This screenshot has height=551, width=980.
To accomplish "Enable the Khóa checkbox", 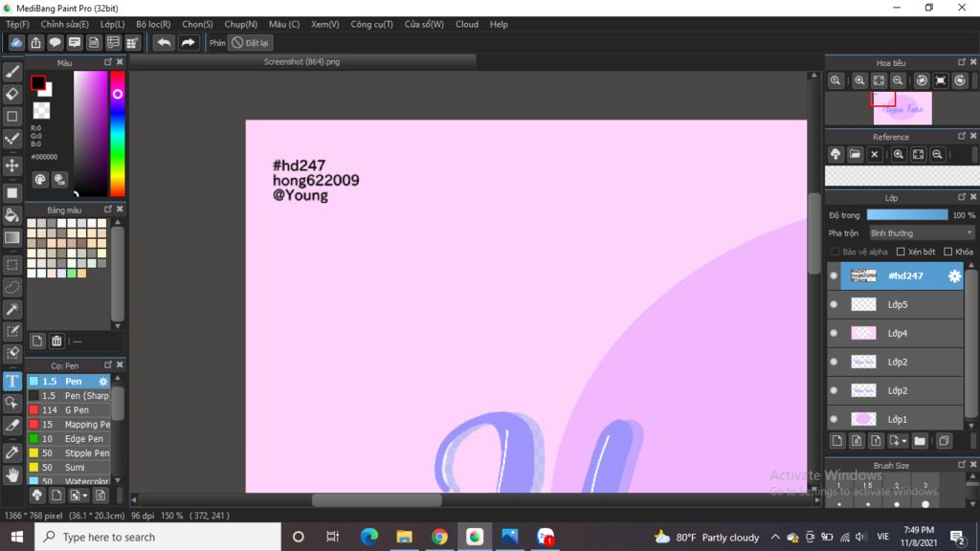I will [x=948, y=252].
